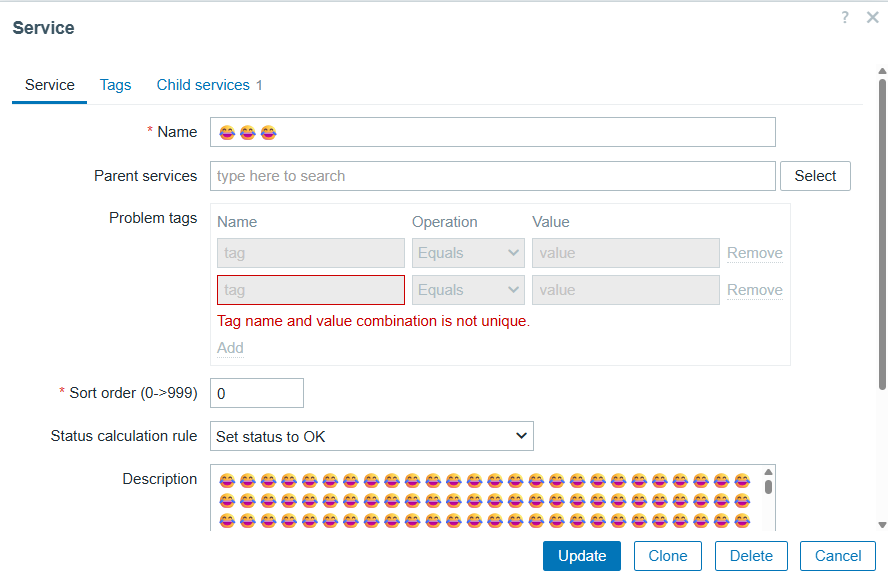Click the Delete button
888x581 pixels.
coord(751,556)
